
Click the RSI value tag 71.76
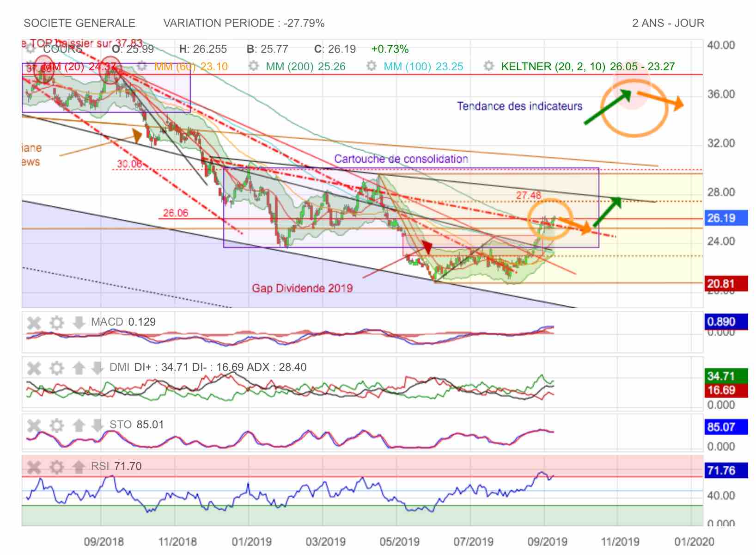pos(726,471)
